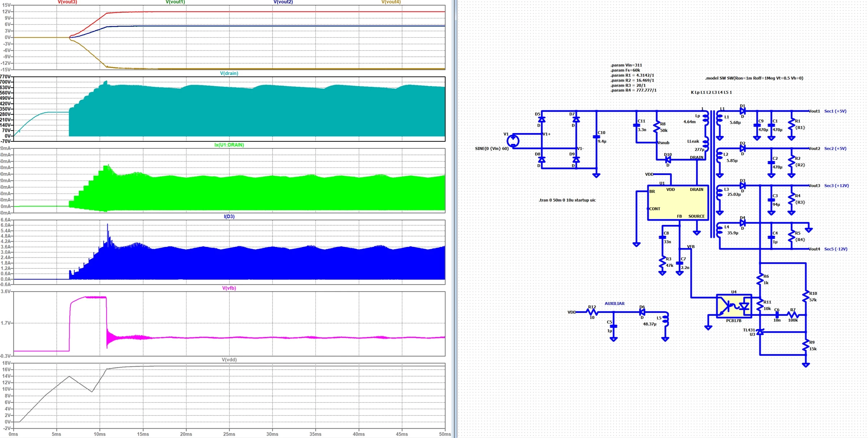Click the I(D3) trace label

coord(229,217)
